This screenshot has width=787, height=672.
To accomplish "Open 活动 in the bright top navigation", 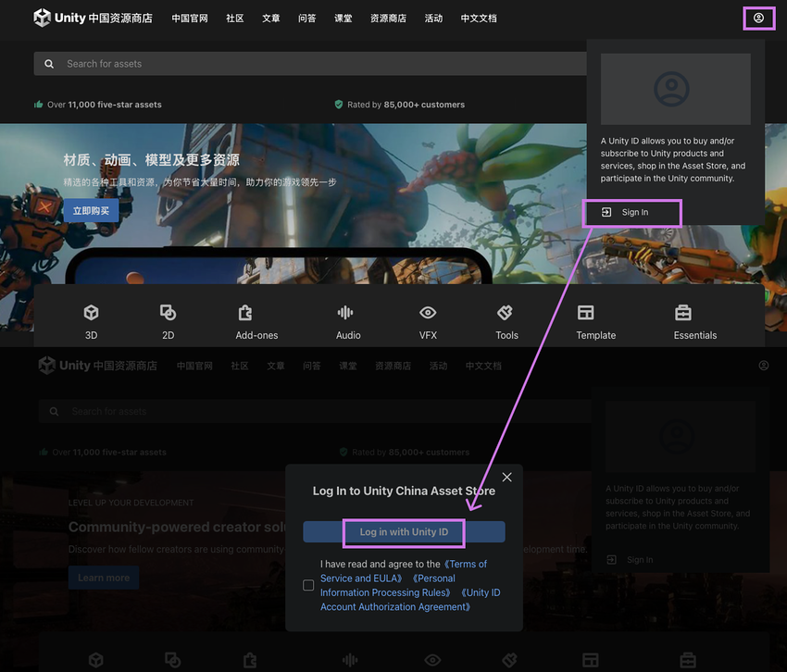I will click(x=433, y=19).
